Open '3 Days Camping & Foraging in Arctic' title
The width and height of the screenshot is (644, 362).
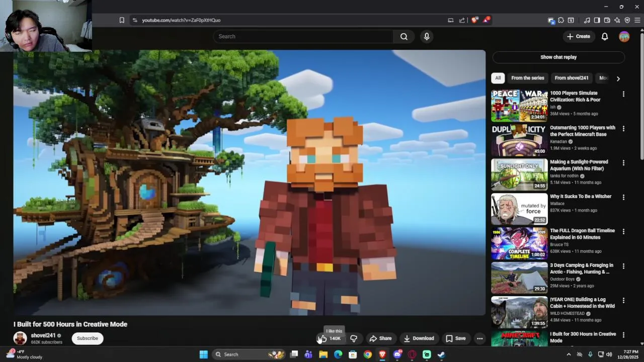coord(582,268)
